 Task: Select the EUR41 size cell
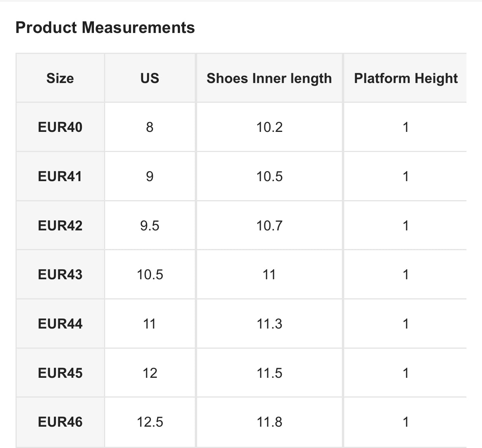click(x=60, y=176)
